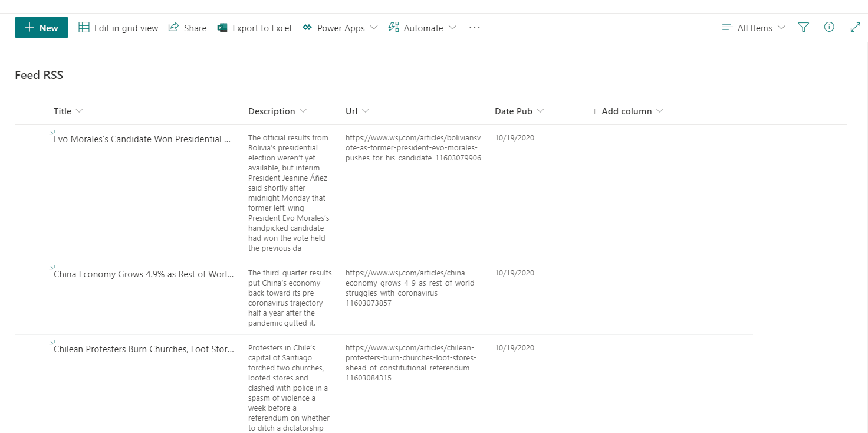Viewport: 868px width, 433px height.
Task: Open the Url column header options
Action: [x=357, y=111]
